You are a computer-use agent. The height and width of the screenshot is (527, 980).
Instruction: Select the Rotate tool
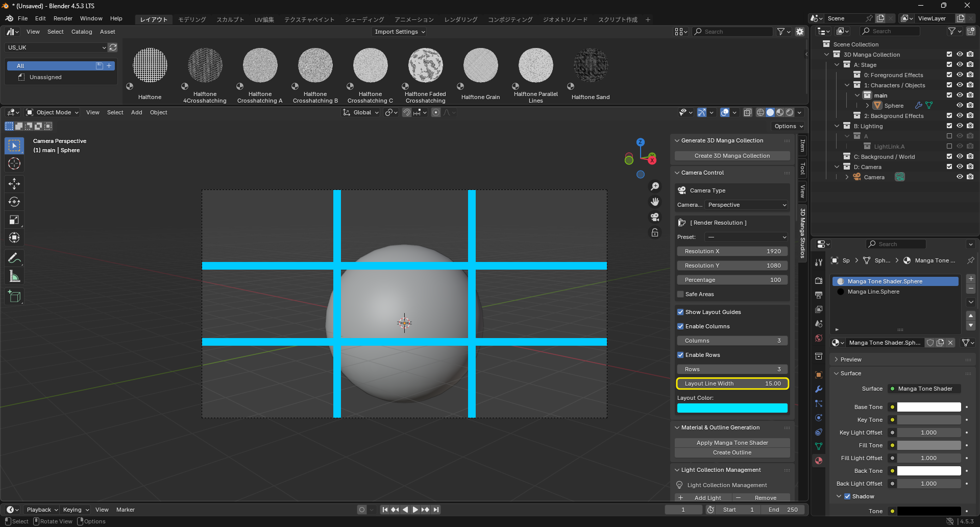14,202
